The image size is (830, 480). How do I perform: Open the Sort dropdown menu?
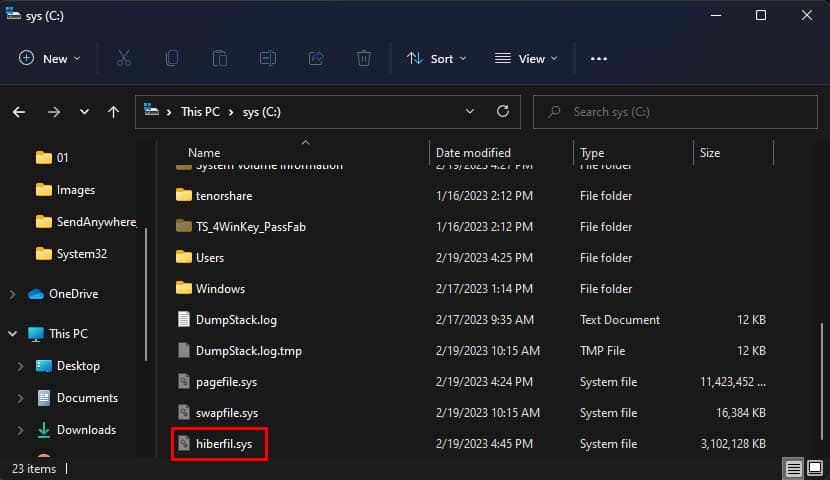[x=437, y=58]
